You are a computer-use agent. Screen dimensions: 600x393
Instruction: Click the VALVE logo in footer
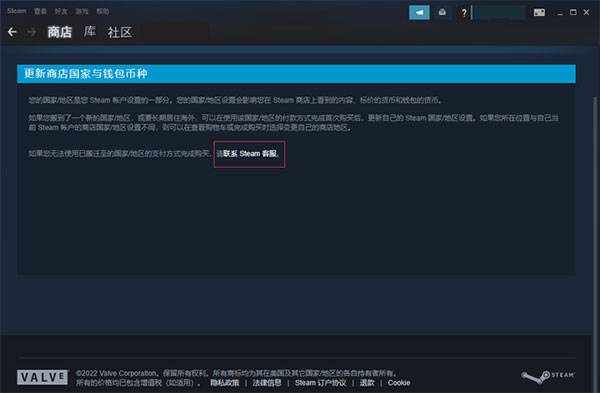(x=42, y=377)
